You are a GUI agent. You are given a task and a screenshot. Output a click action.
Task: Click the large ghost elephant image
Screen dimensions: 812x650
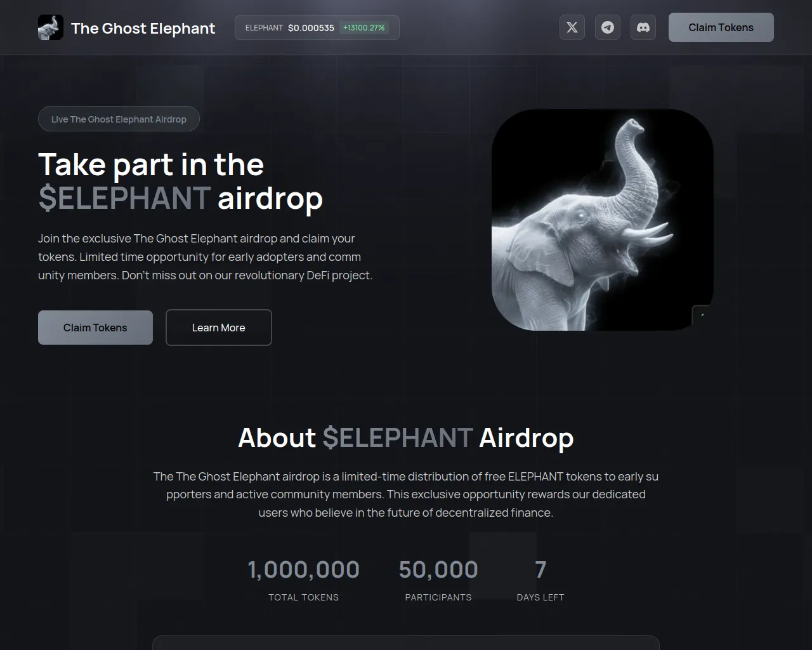[603, 220]
